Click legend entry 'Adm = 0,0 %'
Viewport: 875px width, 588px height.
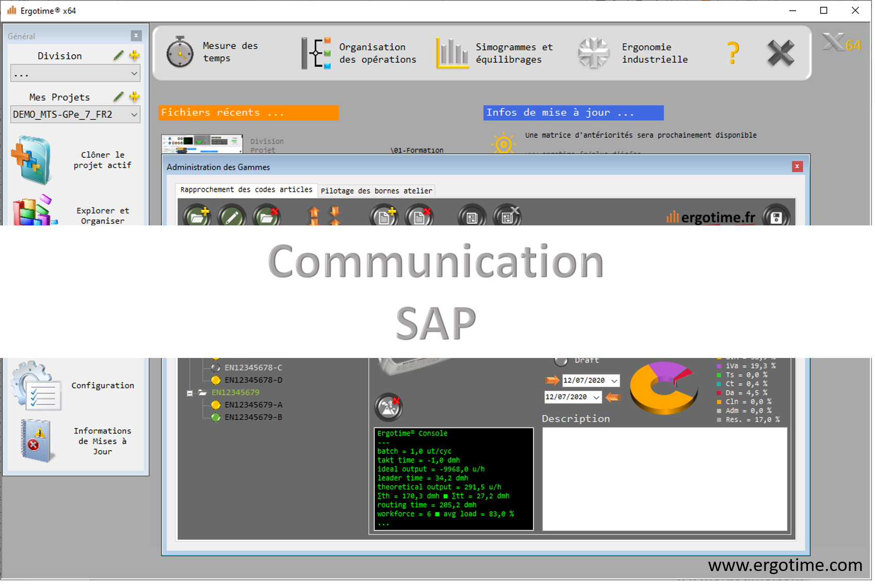coord(748,411)
